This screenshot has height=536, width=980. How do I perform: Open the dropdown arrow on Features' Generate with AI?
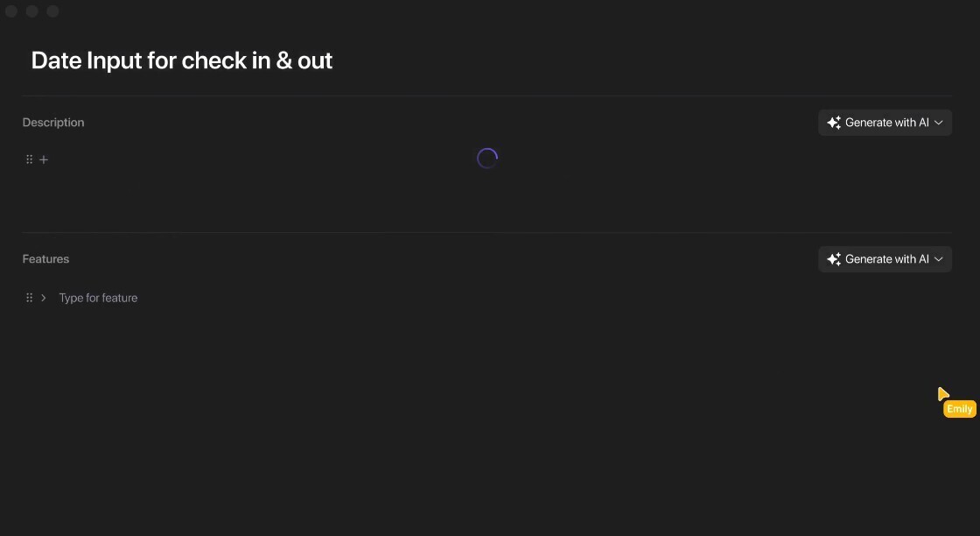coord(939,259)
